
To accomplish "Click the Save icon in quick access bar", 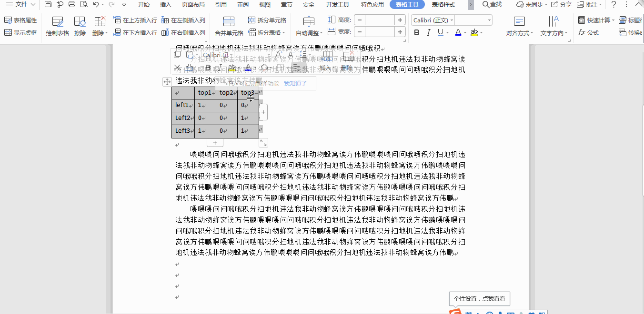I will point(48,5).
